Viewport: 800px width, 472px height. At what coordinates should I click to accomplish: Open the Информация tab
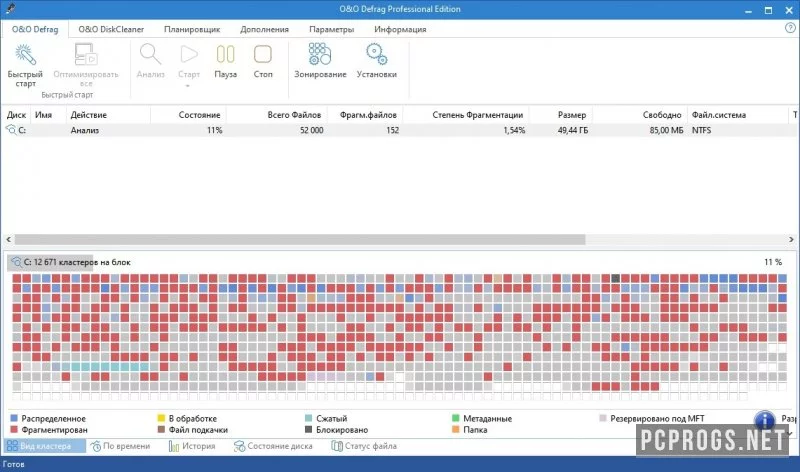[x=400, y=29]
